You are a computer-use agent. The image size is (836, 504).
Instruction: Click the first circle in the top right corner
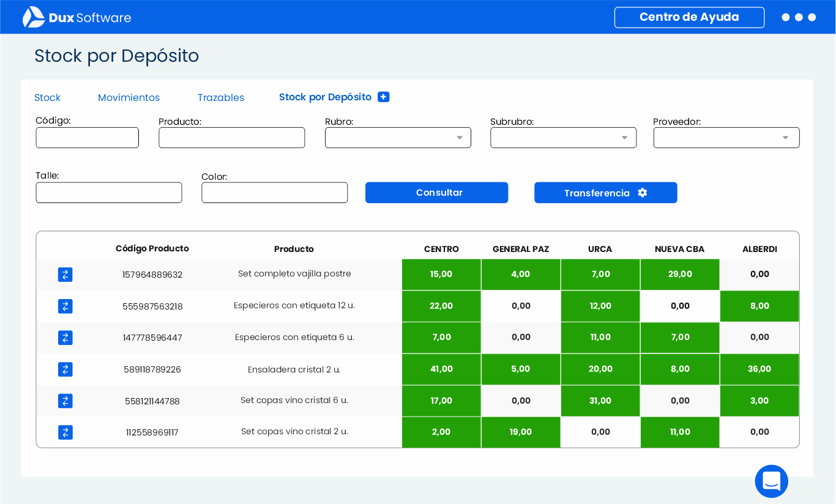pos(785,17)
